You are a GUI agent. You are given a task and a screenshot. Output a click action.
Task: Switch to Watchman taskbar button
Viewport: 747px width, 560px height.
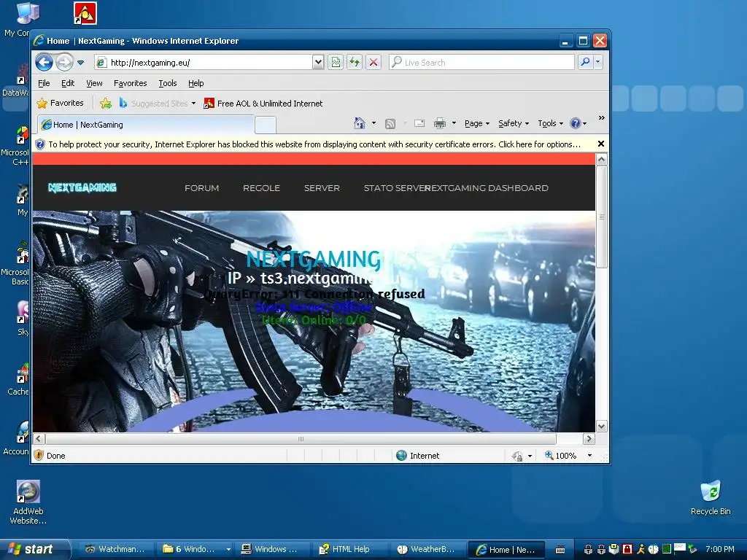point(115,550)
